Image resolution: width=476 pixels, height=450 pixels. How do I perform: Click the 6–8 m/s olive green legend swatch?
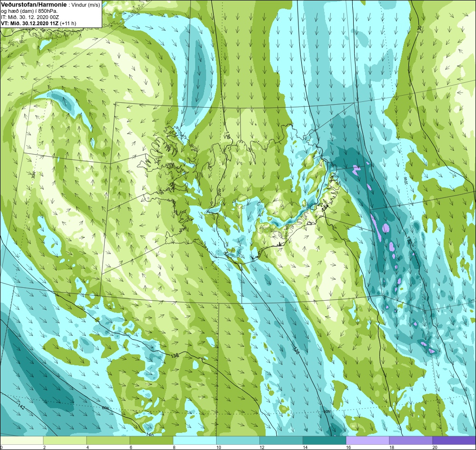(x=151, y=440)
